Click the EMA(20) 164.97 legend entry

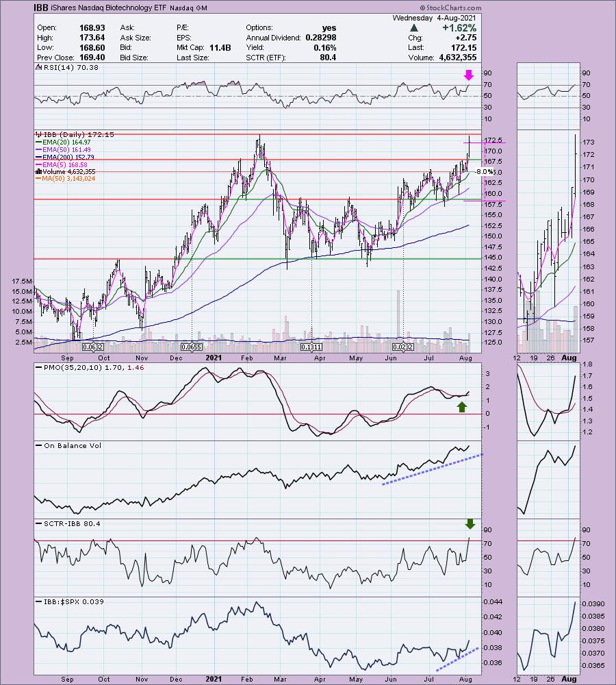[x=66, y=142]
